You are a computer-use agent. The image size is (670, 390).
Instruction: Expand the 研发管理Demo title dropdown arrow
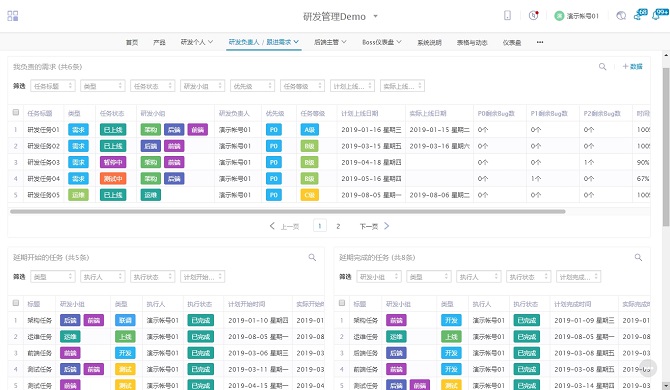(376, 16)
